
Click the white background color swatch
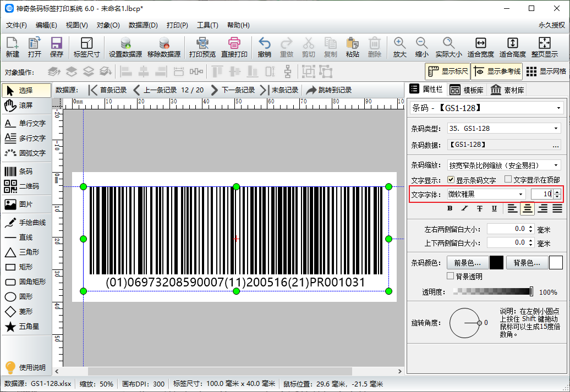[556, 263]
